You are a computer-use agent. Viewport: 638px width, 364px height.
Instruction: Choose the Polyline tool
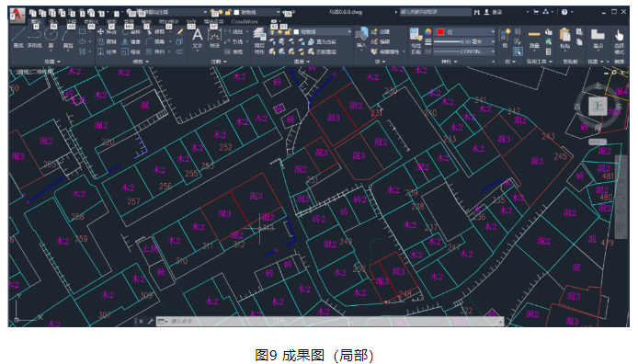pyautogui.click(x=35, y=36)
